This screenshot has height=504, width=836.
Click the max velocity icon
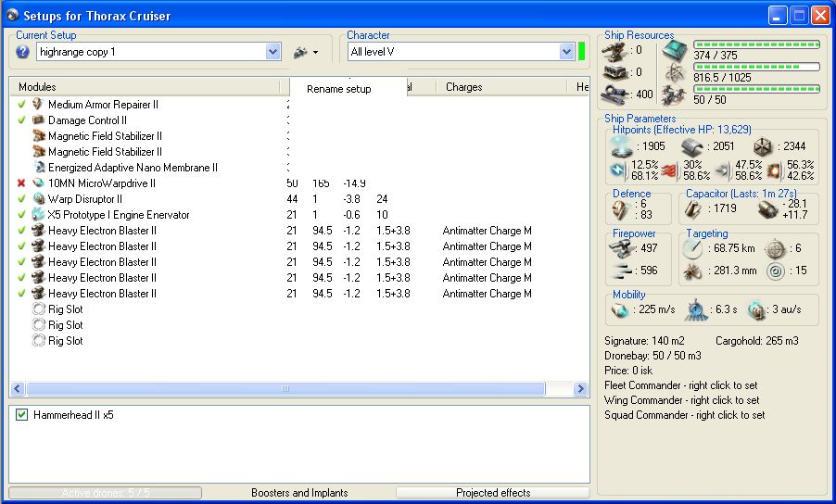coord(620,309)
